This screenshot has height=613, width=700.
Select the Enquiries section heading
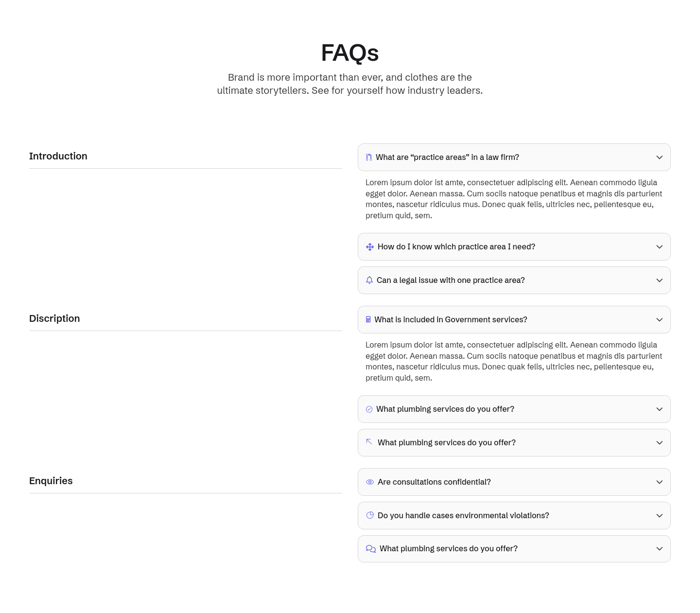tap(51, 481)
